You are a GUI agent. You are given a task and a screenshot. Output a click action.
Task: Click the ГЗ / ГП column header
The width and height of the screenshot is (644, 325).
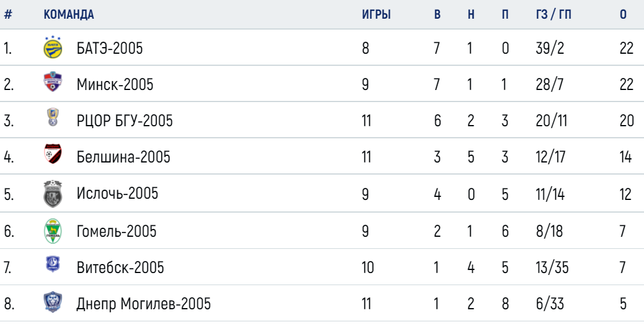point(553,14)
